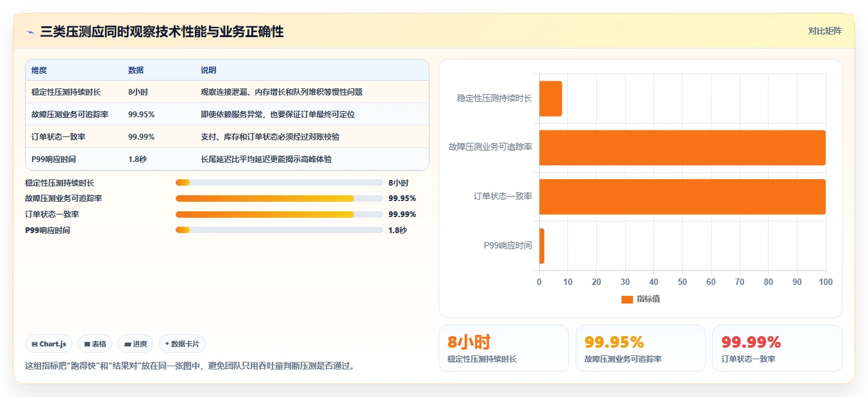Click the large orange 8小时 stat card

click(x=503, y=348)
